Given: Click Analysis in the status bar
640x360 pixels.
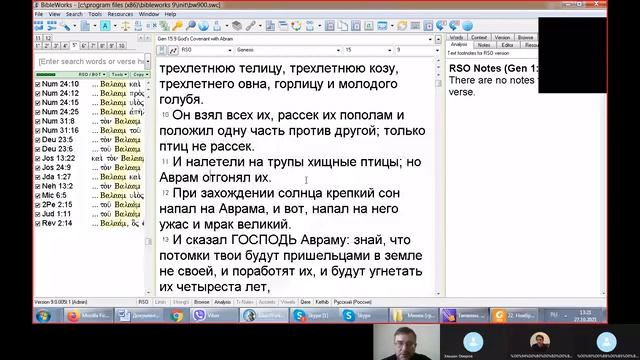Looking at the screenshot, I should [x=223, y=302].
